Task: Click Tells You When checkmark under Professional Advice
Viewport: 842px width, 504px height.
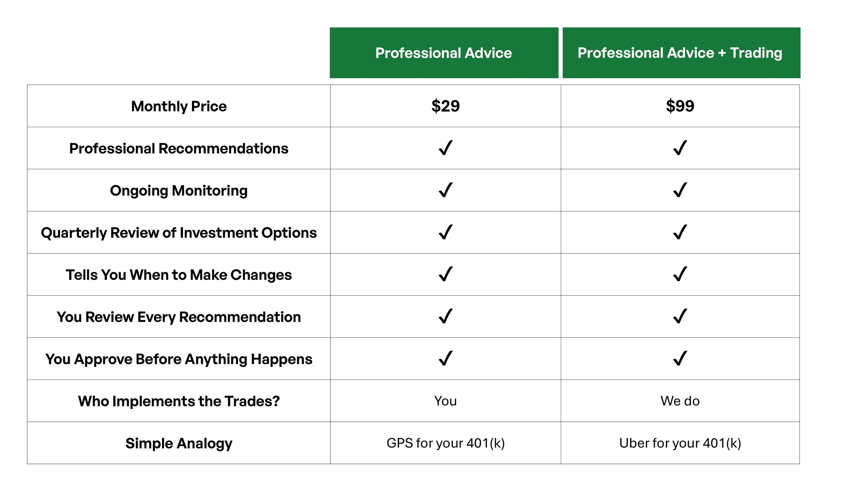Action: pyautogui.click(x=445, y=274)
